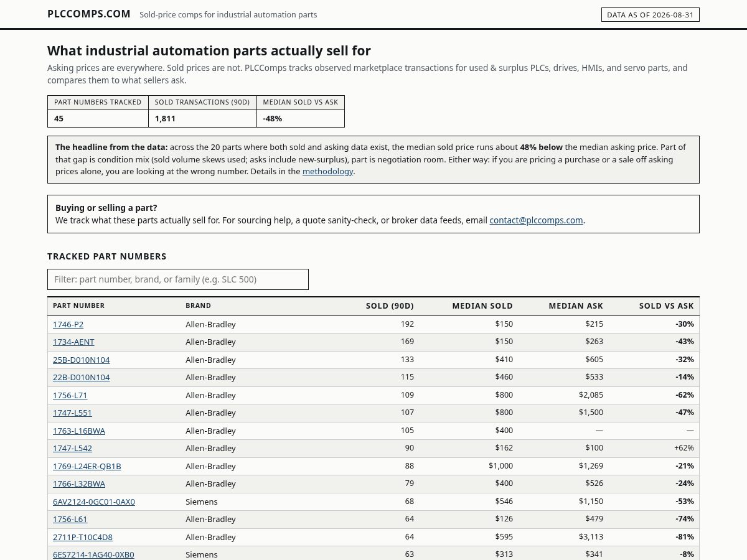Open part 1747-L542
This screenshot has height=560, width=747.
[x=72, y=448]
